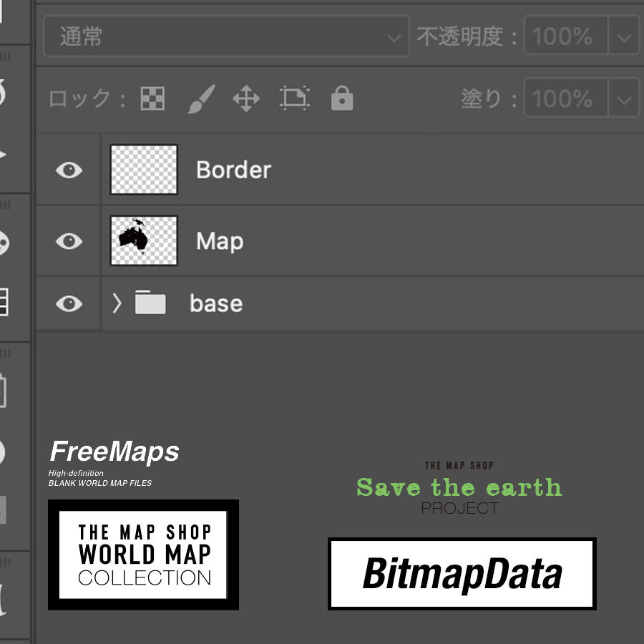Click the Border layer name
644x644 pixels.
click(x=233, y=170)
